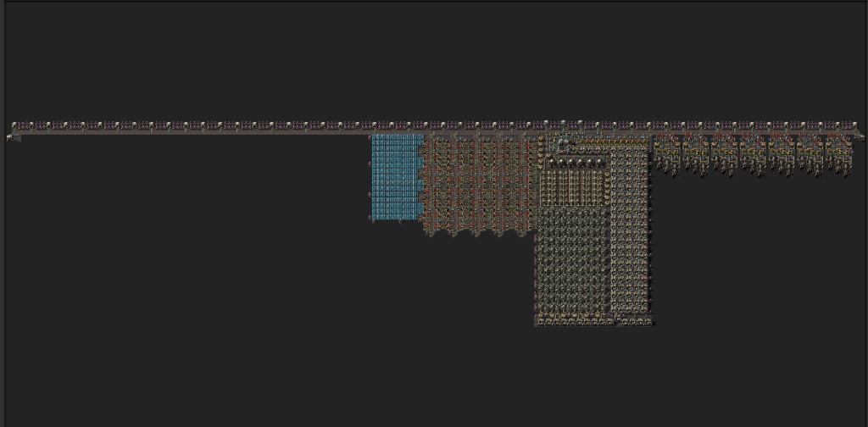Click the leftmost of the seven hanging modules

(667, 155)
